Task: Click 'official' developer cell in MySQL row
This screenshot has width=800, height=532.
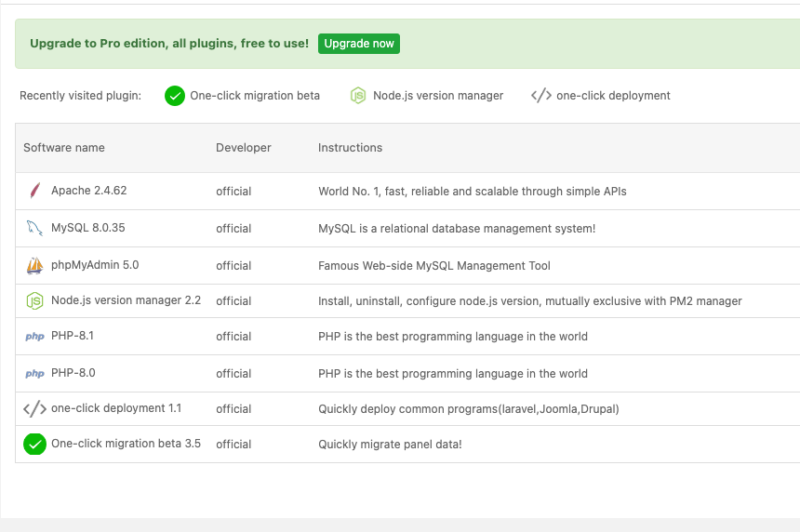Action: 233,229
